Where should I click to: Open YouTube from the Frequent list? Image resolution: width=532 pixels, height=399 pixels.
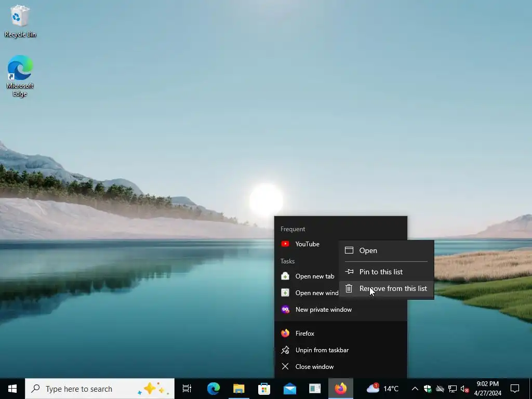coord(307,244)
